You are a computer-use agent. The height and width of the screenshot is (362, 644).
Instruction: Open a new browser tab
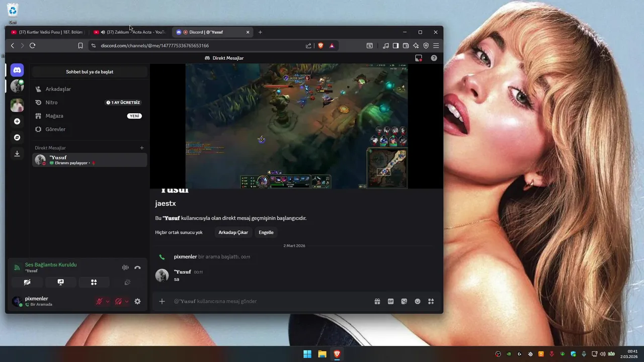260,32
